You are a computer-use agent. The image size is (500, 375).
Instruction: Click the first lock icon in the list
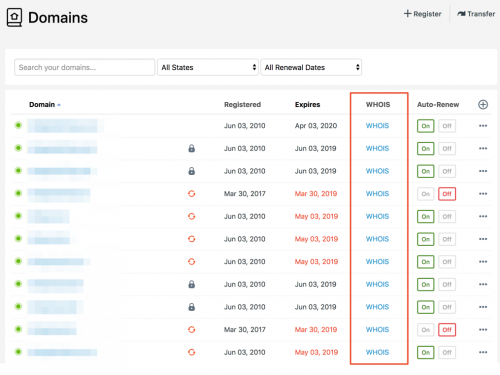click(191, 148)
